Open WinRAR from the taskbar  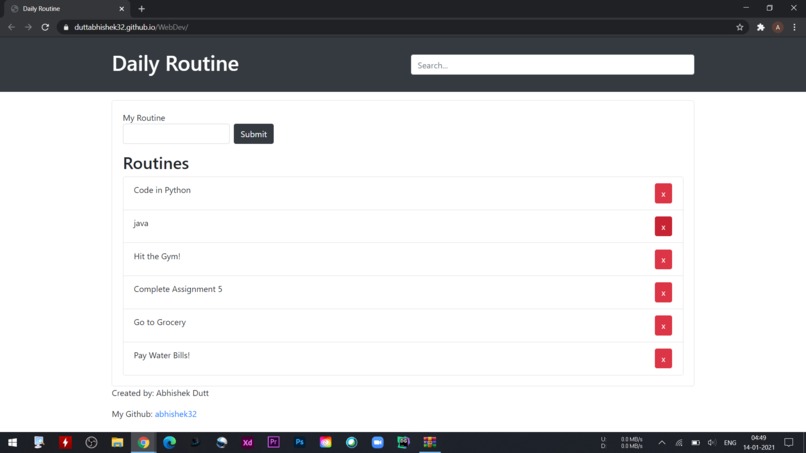(430, 442)
